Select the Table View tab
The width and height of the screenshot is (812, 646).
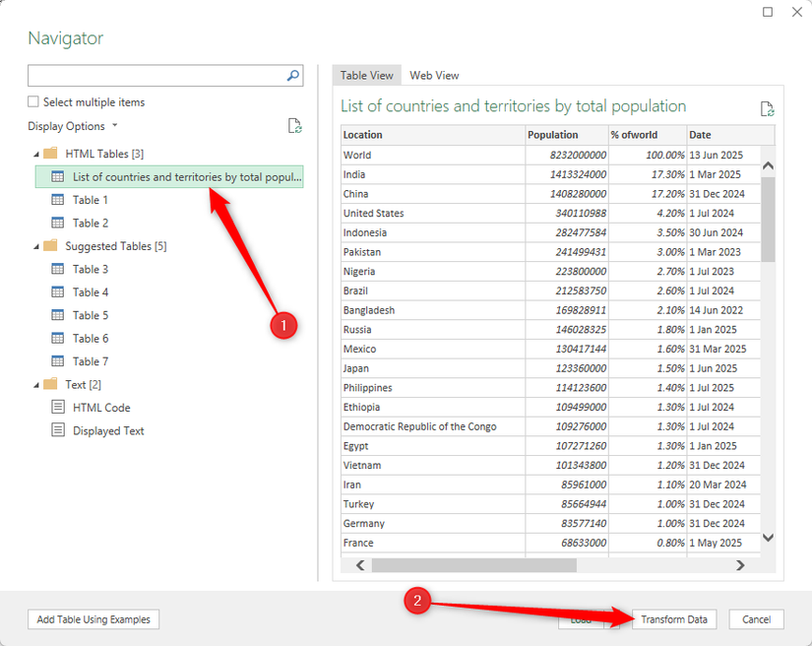pyautogui.click(x=366, y=75)
